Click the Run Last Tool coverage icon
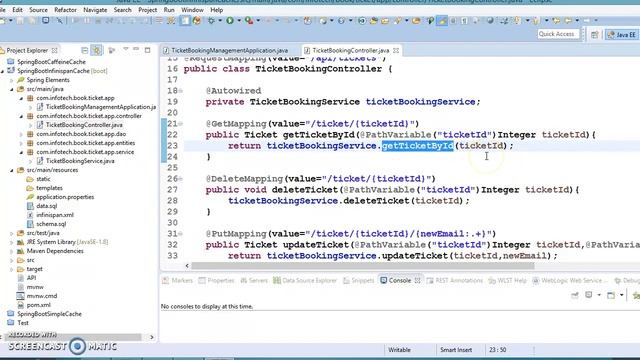 pyautogui.click(x=249, y=20)
